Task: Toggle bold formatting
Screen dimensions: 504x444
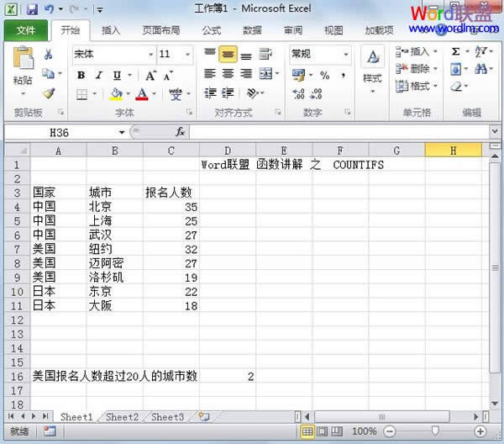Action: pyautogui.click(x=81, y=75)
